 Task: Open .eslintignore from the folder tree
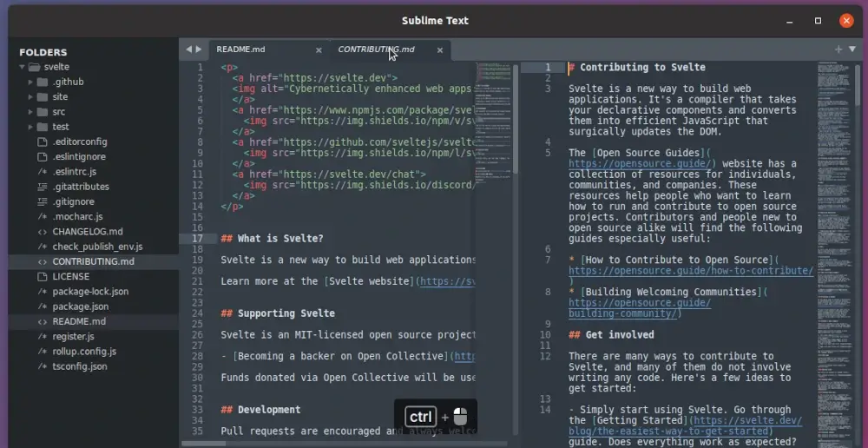coord(79,157)
